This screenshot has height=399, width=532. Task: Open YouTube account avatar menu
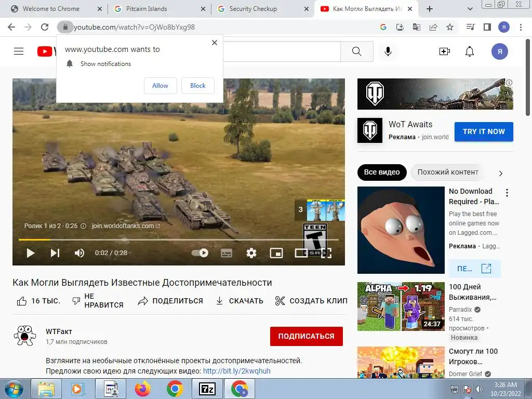500,51
